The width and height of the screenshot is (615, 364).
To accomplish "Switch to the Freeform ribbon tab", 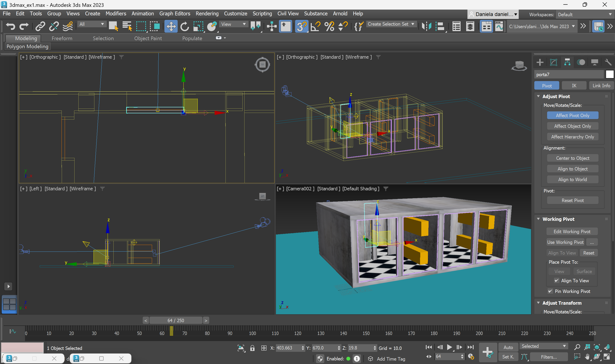I will 62,38.
